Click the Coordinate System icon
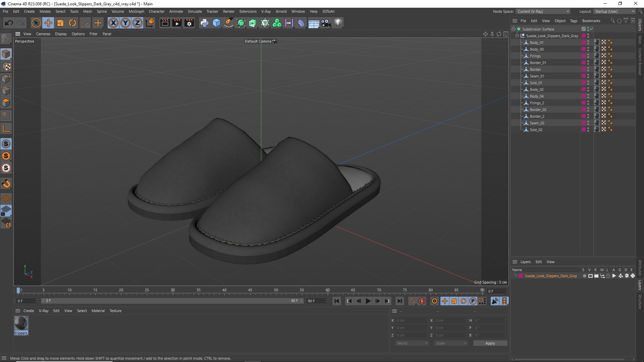This screenshot has width=644, height=362. (150, 23)
